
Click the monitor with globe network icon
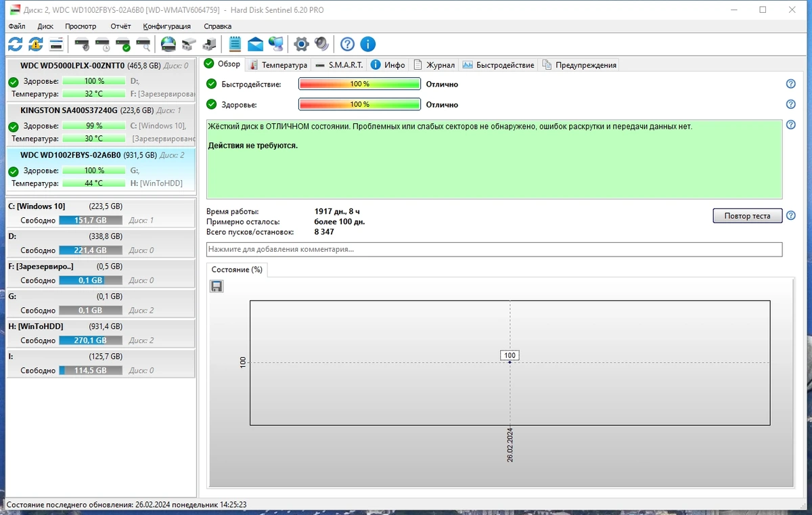276,45
